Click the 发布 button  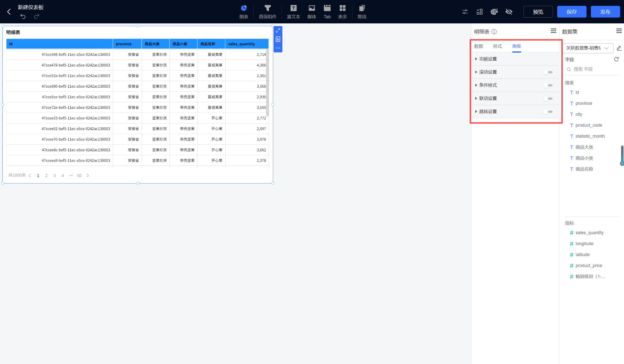tap(605, 12)
